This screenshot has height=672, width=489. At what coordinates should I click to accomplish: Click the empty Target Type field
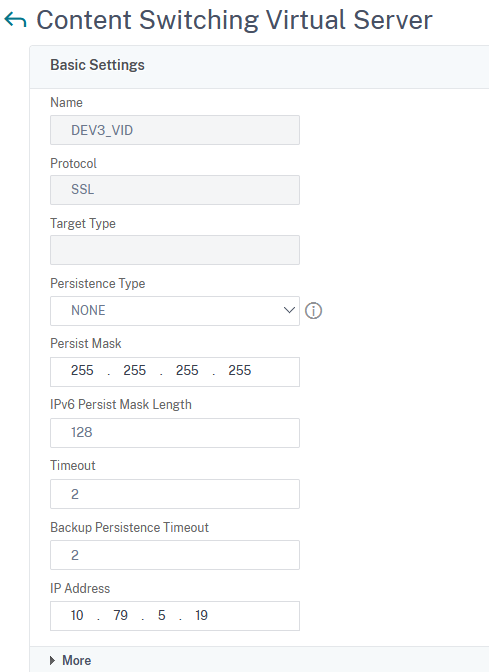pos(175,250)
